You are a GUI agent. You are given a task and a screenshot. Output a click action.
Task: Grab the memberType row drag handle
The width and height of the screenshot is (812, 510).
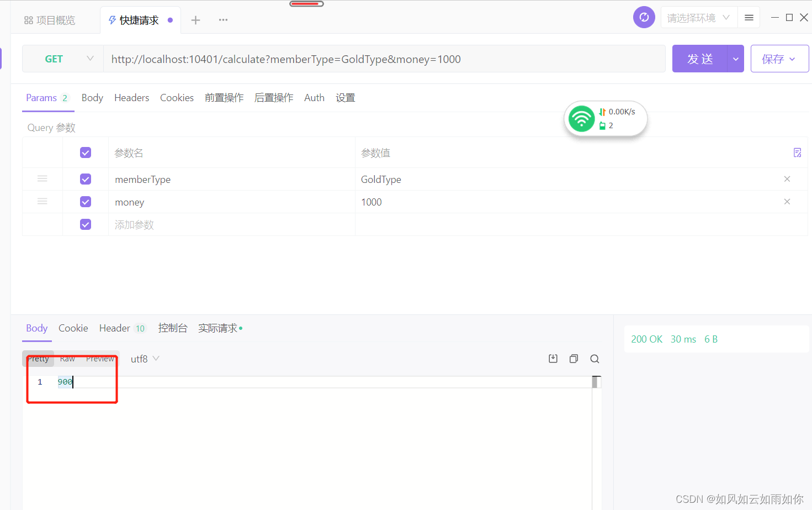tap(42, 179)
